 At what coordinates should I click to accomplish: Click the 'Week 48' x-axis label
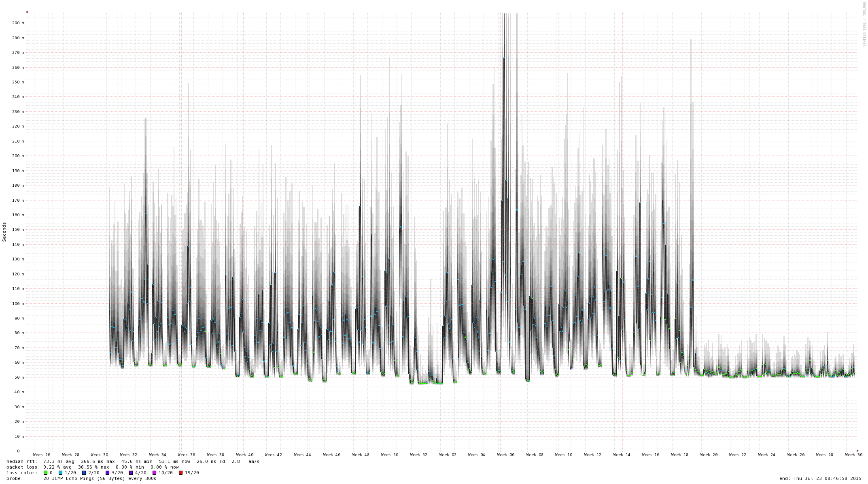(361, 455)
